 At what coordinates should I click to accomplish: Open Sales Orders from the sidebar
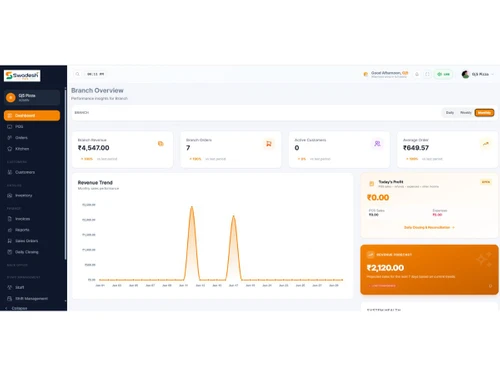(x=32, y=241)
